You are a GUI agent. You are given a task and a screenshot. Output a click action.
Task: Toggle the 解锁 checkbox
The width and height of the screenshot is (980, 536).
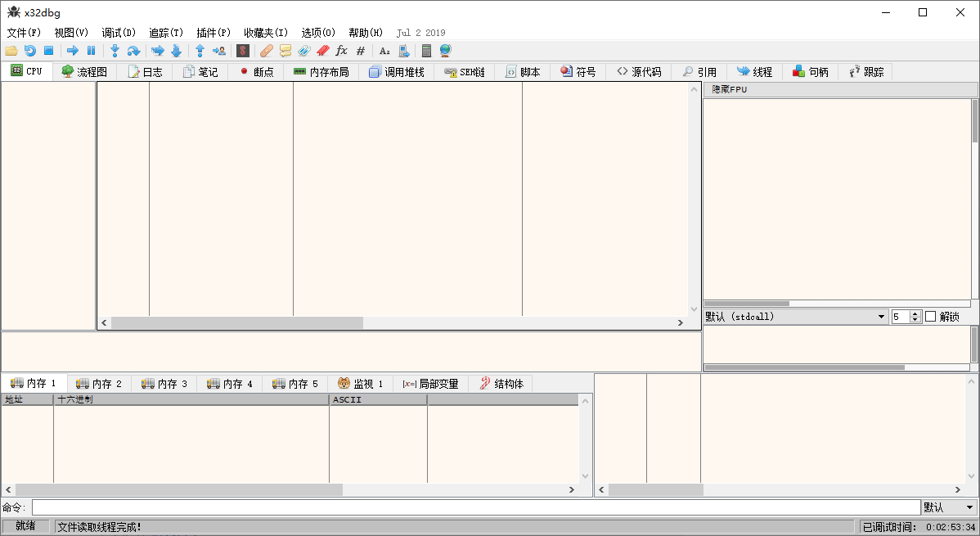(930, 317)
